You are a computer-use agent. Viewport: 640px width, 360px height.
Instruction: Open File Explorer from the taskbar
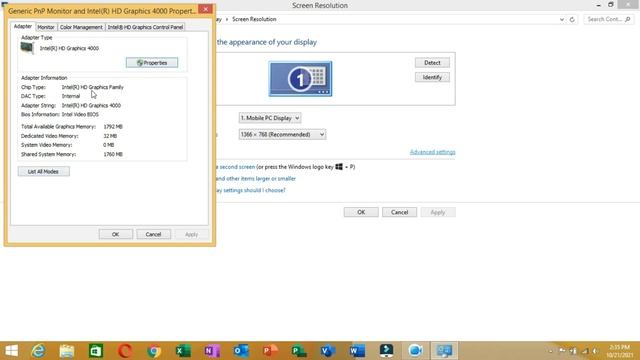pyautogui.click(x=67, y=351)
